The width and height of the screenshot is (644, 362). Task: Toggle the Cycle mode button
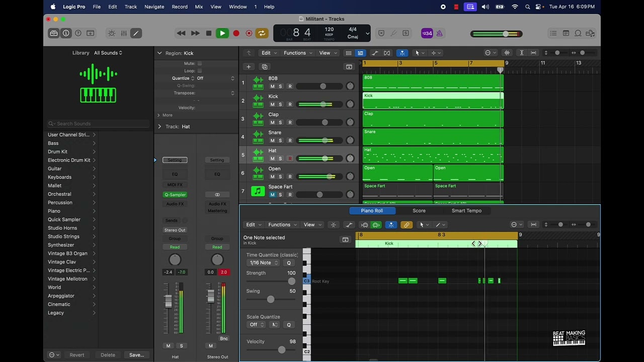[262, 33]
